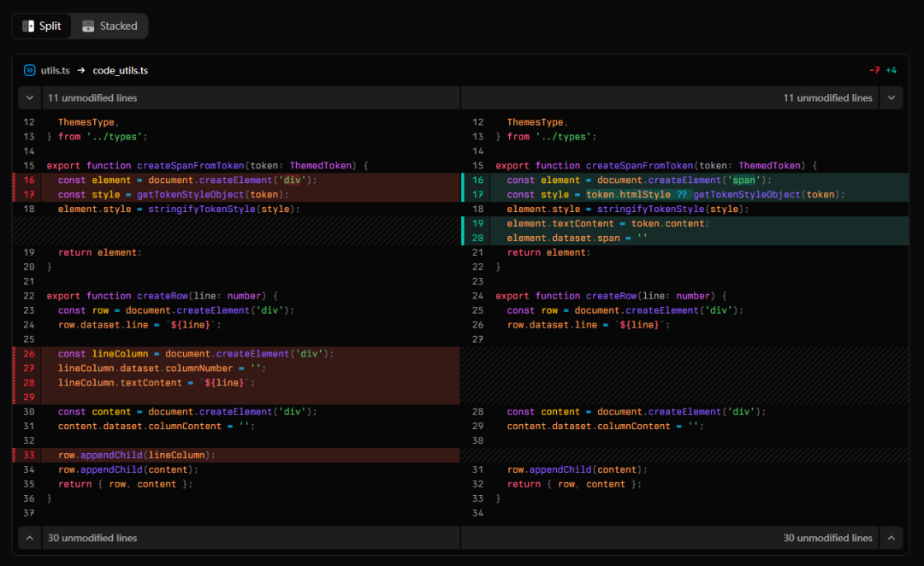Click 'getTokenStyleObject(token)' on deleted line 17
The width and height of the screenshot is (924, 566).
(x=210, y=194)
